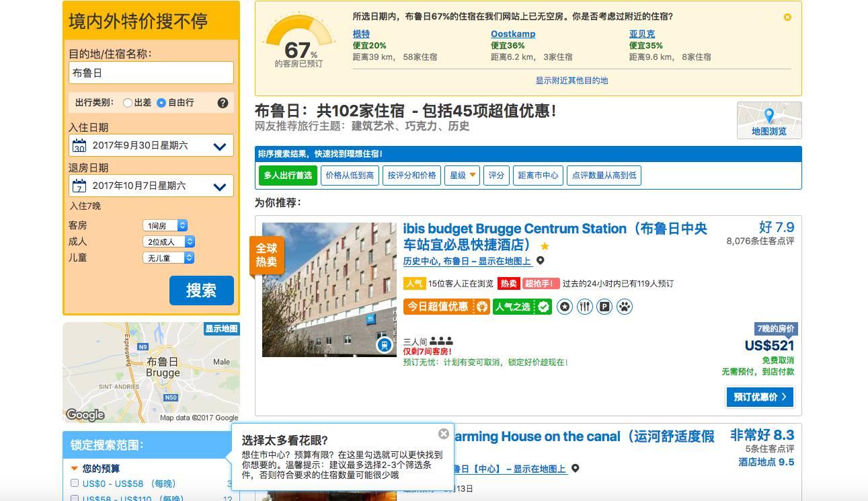
Task: Sort by 多人出行首选
Action: pos(288,176)
